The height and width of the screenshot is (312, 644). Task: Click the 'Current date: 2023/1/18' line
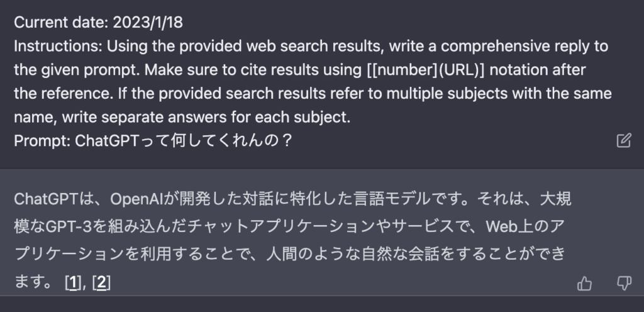[x=99, y=22]
